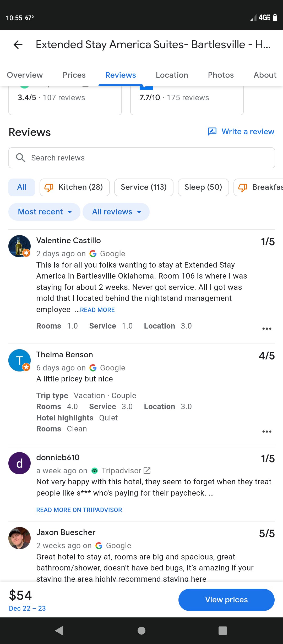Tap the Search reviews input field

pos(147,158)
